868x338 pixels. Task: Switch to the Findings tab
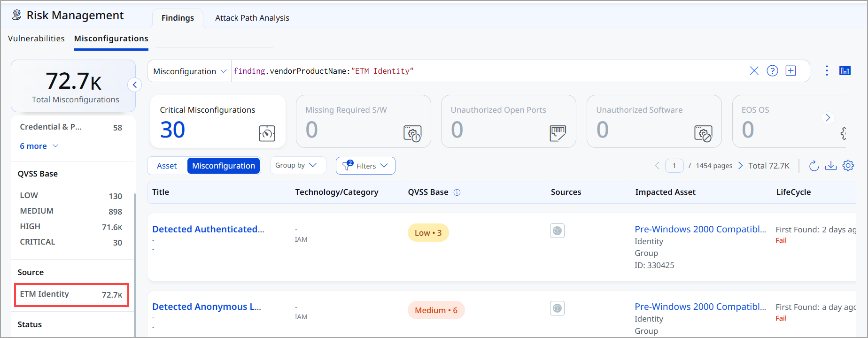click(x=178, y=18)
